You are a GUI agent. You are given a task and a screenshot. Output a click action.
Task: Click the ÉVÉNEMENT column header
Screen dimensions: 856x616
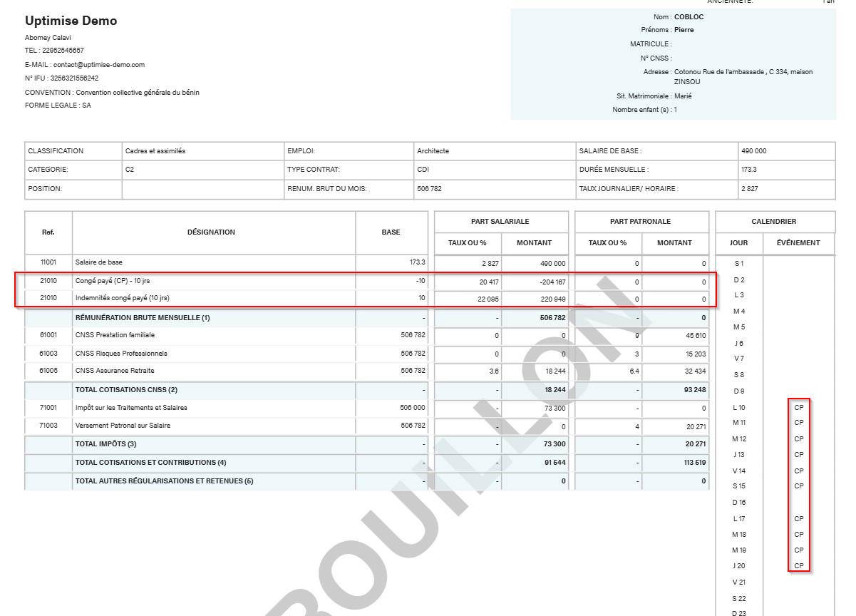[798, 243]
